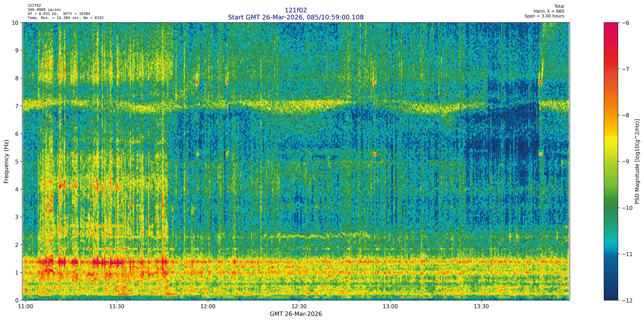Click the -9 tick label on colorbar

tap(625, 162)
